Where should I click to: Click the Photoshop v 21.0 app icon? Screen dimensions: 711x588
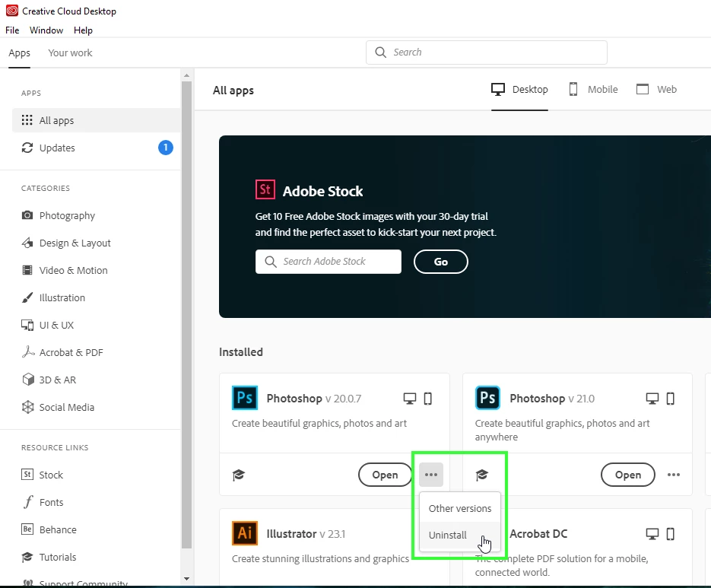point(487,398)
